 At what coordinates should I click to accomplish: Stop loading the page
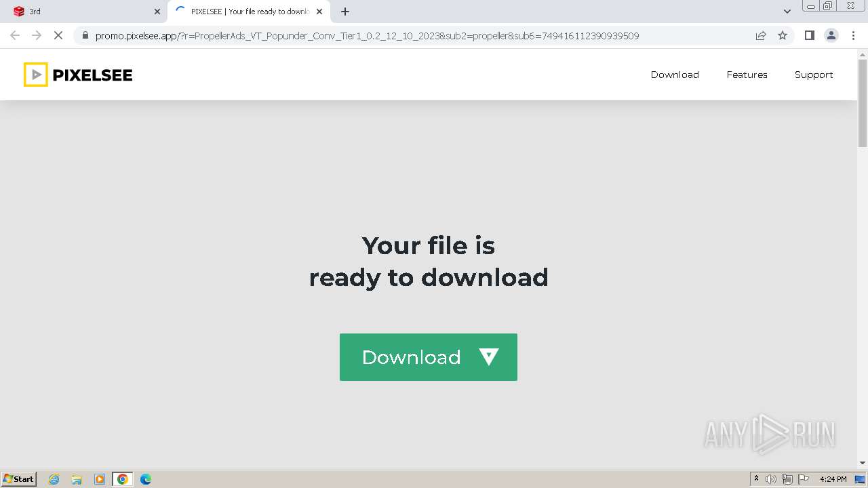point(58,35)
